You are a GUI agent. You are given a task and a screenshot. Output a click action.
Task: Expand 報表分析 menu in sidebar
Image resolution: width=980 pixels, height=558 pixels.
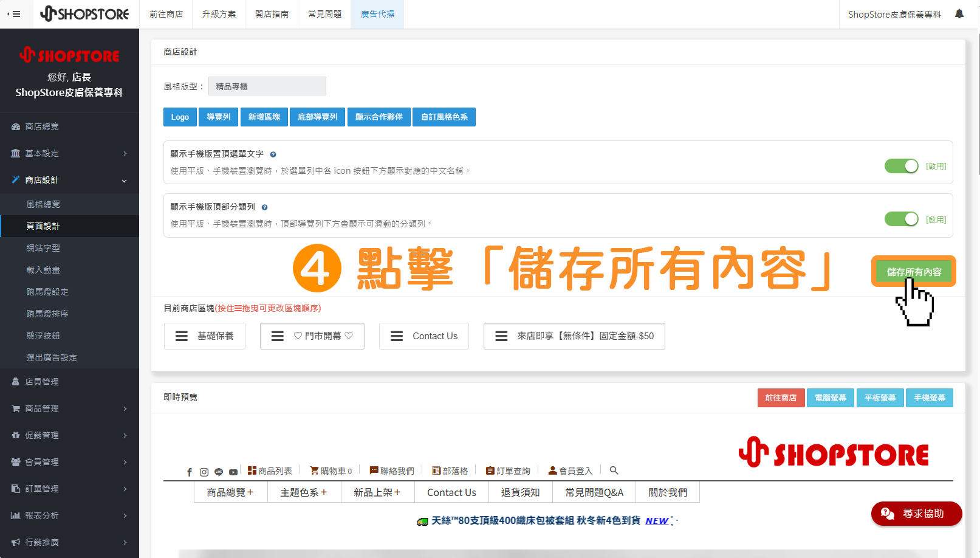69,515
